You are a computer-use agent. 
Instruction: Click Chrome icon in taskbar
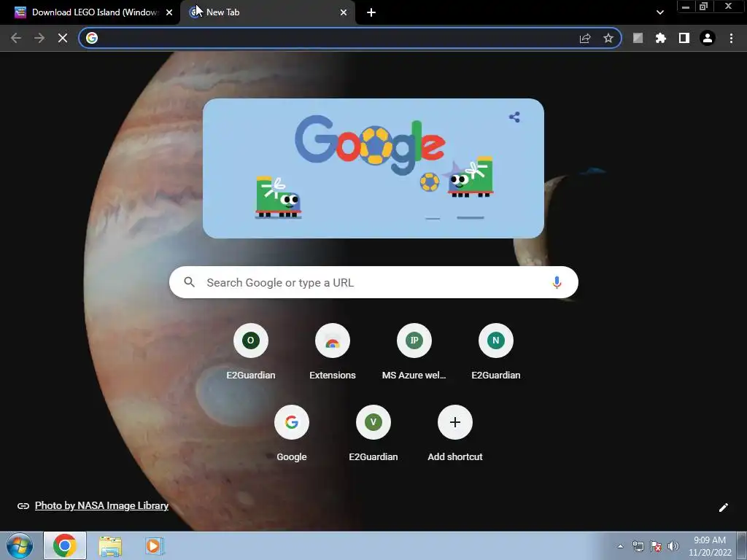tap(65, 545)
